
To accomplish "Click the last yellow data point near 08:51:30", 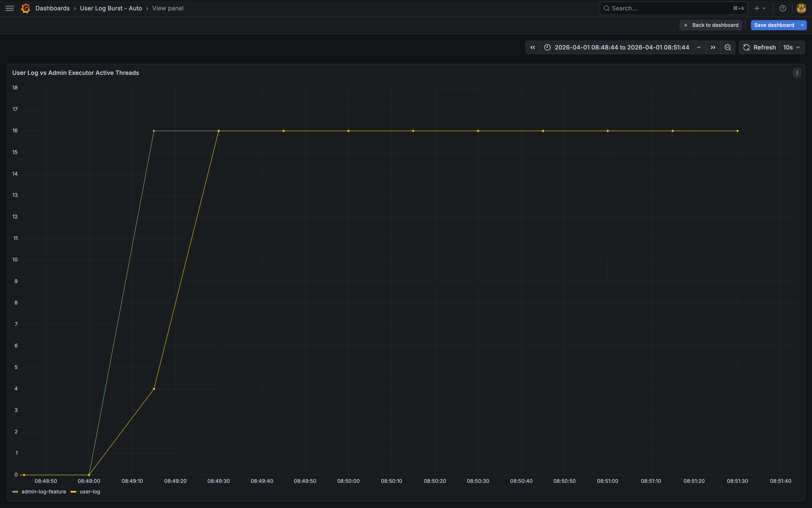I will (737, 131).
